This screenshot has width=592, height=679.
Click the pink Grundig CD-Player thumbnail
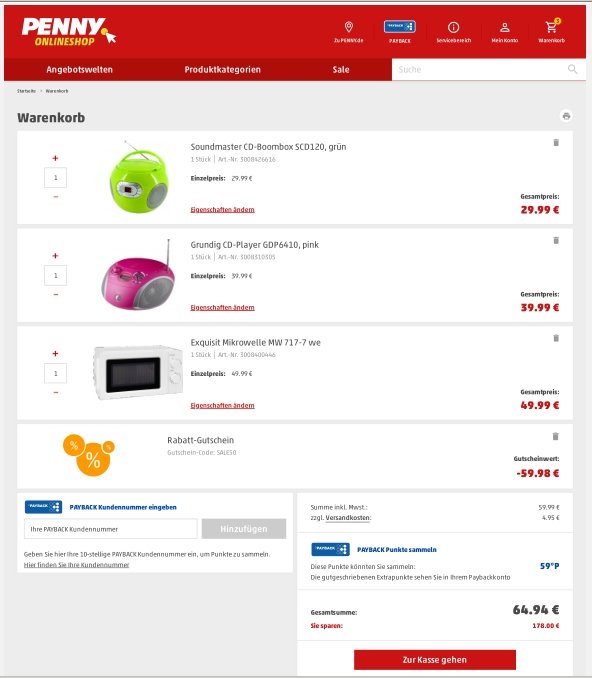point(139,275)
